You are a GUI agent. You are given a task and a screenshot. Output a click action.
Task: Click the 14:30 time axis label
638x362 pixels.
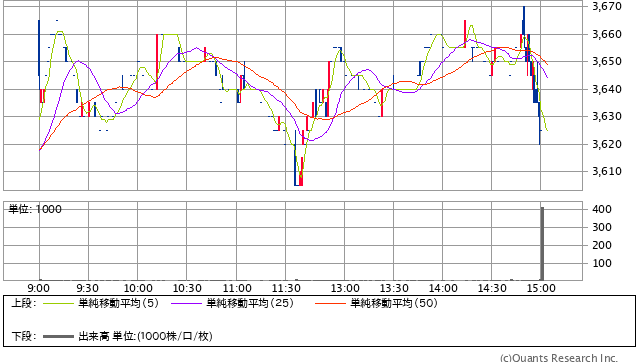pos(492,288)
